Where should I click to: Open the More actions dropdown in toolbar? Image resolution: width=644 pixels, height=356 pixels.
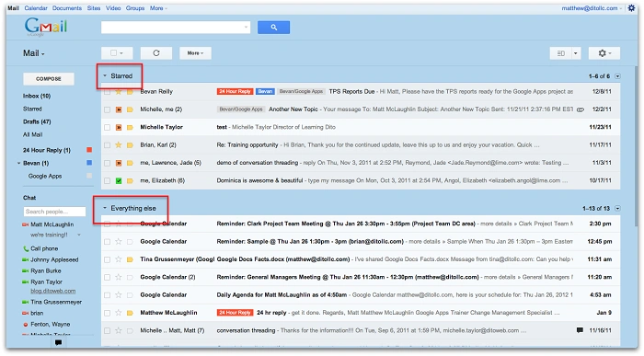pyautogui.click(x=195, y=53)
